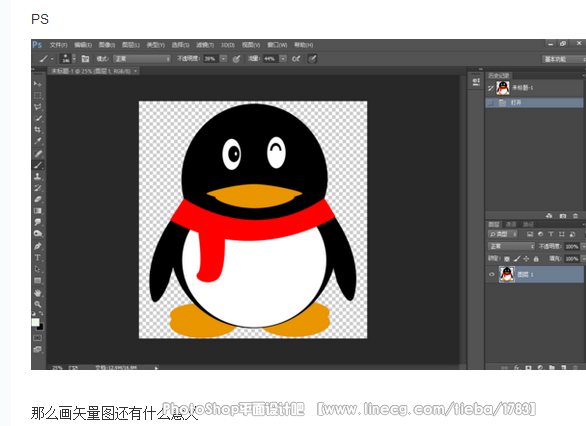Open the tool preset picker arrow
Viewport: 586px width, 426px height.
52,59
